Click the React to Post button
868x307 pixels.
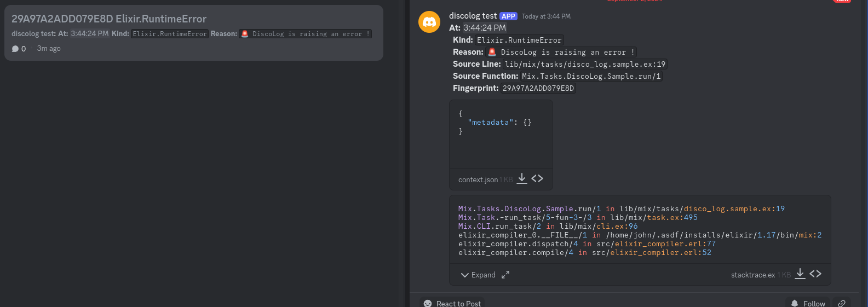(x=452, y=303)
